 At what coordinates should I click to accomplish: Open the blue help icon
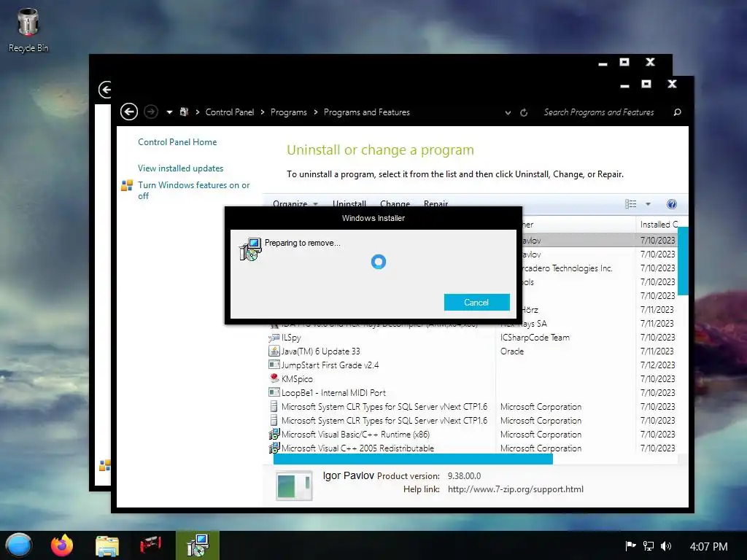pos(671,204)
